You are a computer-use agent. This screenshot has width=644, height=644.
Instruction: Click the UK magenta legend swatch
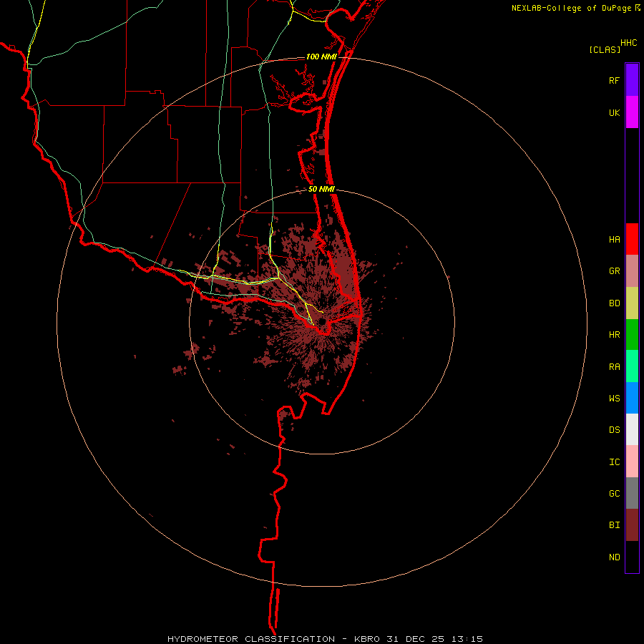point(632,112)
